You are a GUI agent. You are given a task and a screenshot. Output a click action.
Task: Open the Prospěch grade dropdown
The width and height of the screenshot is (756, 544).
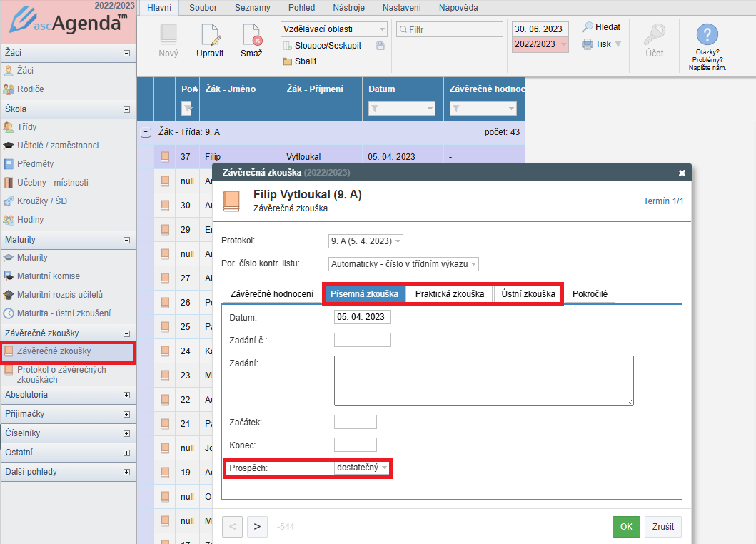coord(363,468)
